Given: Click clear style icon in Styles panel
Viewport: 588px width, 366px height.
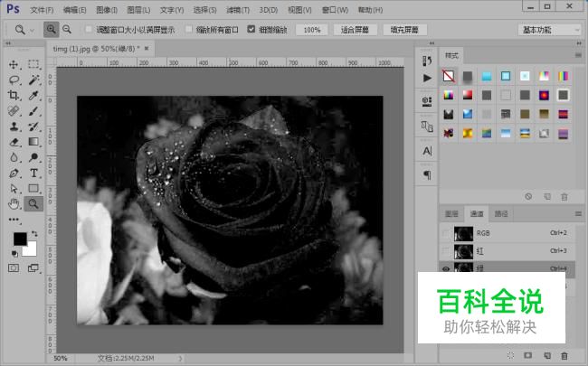Looking at the screenshot, I should pos(528,196).
